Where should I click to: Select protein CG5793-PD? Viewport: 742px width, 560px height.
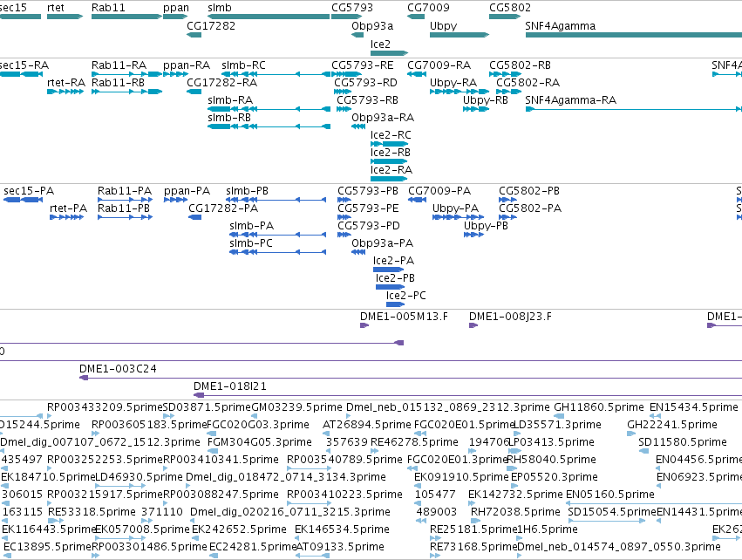coord(344,235)
